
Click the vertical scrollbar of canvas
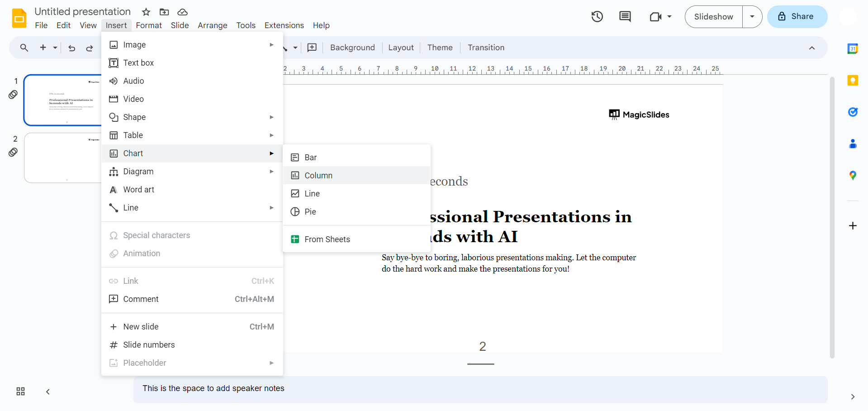point(832,217)
